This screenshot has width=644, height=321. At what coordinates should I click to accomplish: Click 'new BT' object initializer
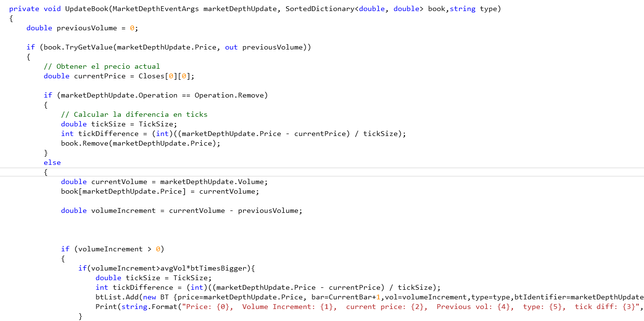coord(156,297)
